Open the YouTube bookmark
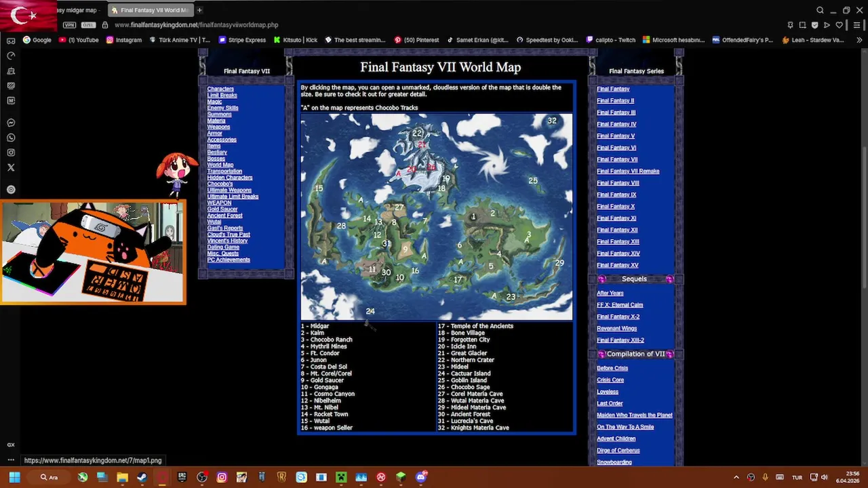 [x=79, y=40]
